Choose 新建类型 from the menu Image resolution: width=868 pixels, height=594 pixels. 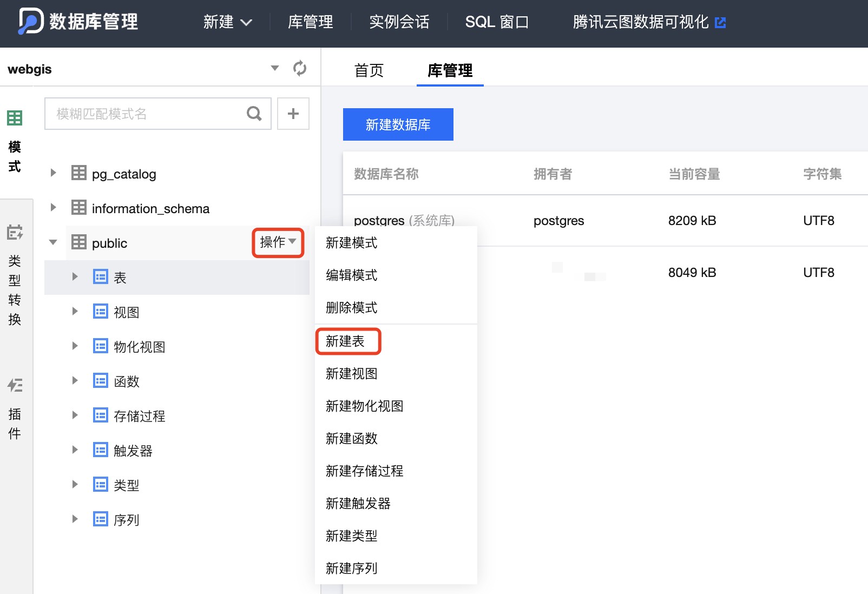(x=396, y=536)
